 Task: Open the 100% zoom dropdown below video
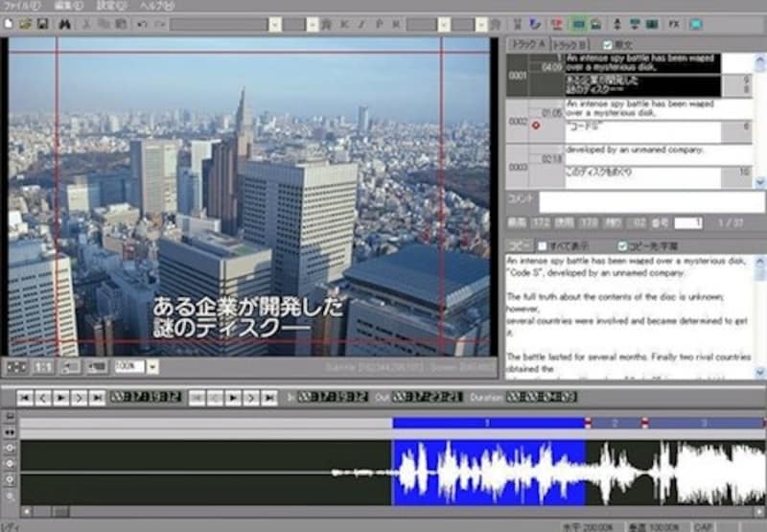tap(152, 367)
